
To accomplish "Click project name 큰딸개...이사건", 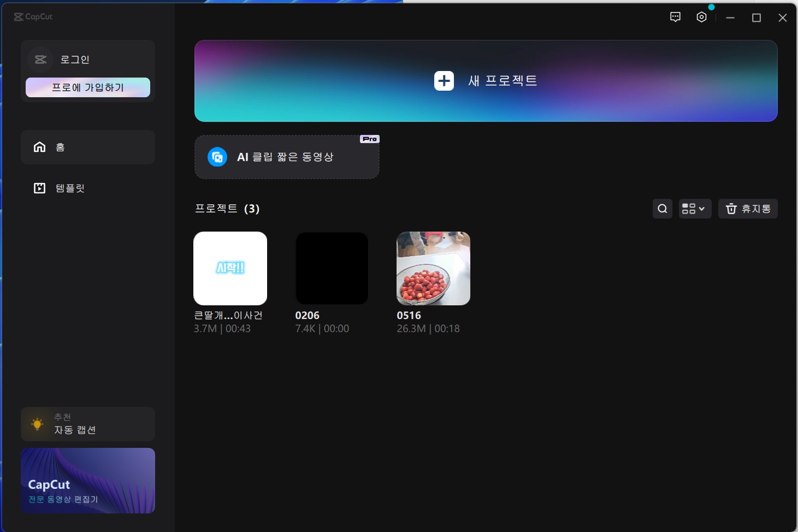I will coord(228,316).
